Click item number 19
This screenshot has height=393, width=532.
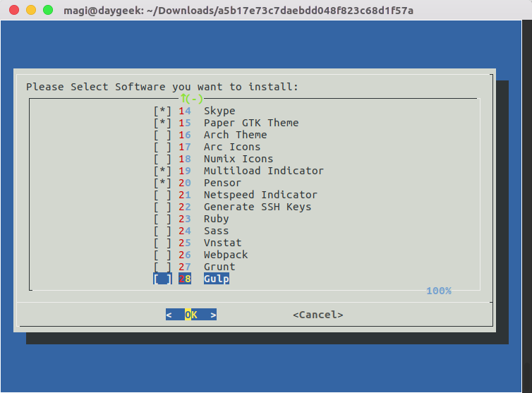click(185, 171)
